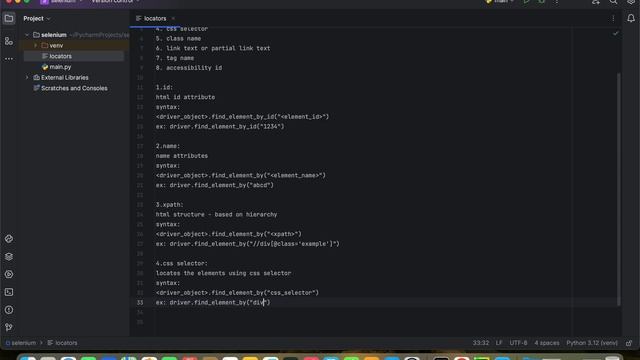This screenshot has height=360, width=640.
Task: Click the text '7. tag name'
Action: coord(175,58)
